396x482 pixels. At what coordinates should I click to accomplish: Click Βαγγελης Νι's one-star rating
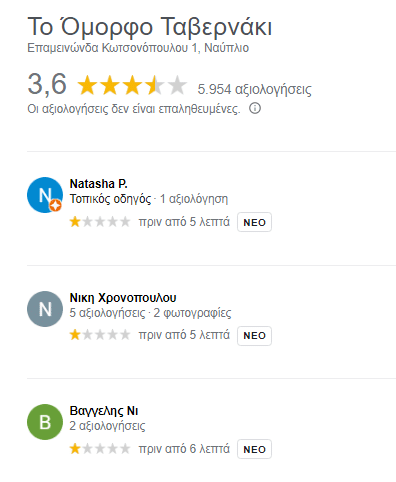click(x=100, y=449)
